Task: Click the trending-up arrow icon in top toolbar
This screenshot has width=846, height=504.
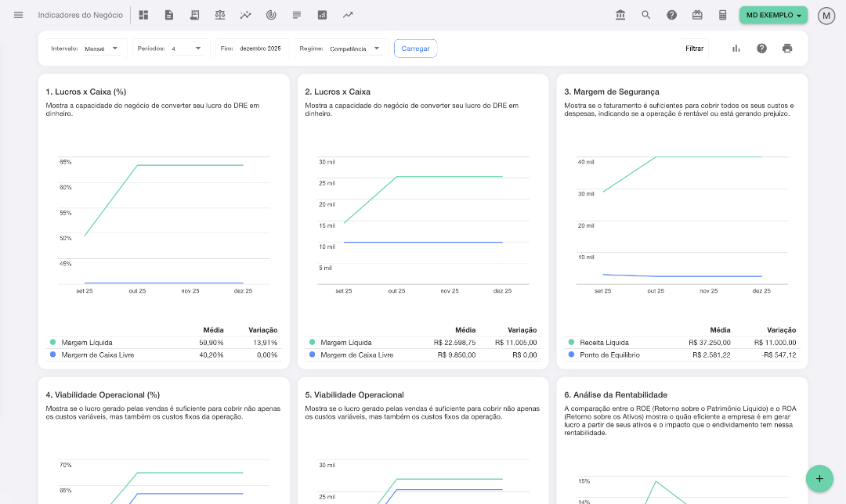Action: point(348,15)
